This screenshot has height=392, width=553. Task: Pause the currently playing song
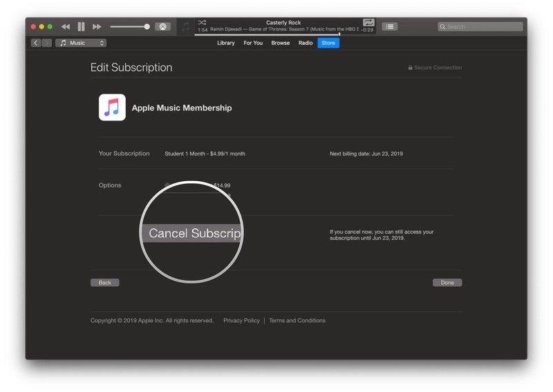click(81, 26)
